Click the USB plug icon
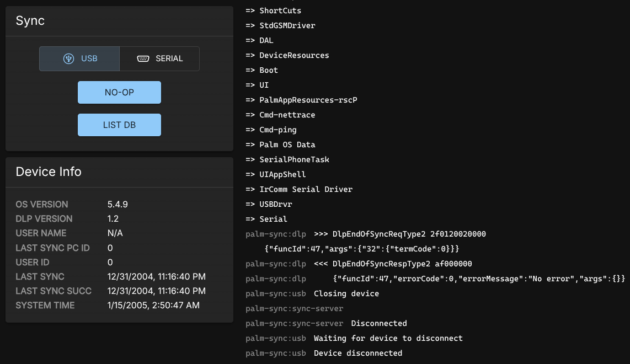Image resolution: width=630 pixels, height=364 pixels. 68,58
